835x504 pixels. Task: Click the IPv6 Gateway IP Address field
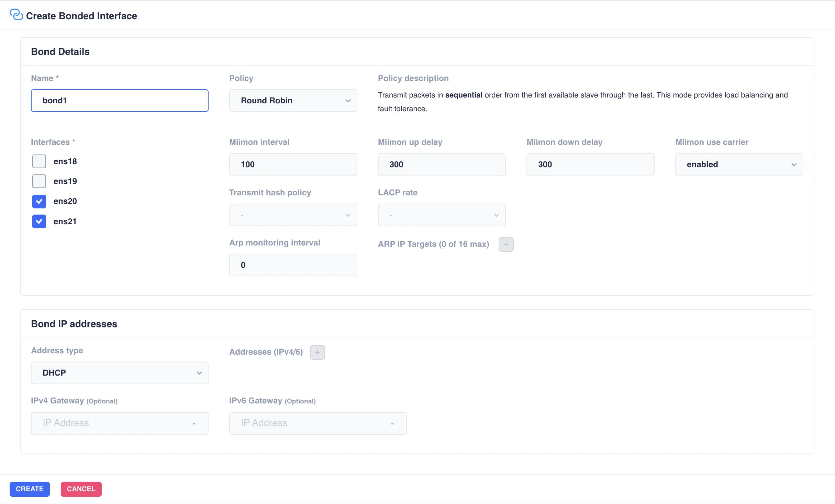(318, 423)
